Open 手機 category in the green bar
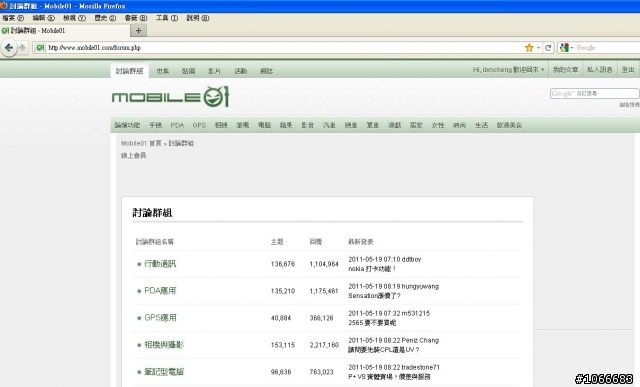The width and height of the screenshot is (640, 387). pos(156,125)
